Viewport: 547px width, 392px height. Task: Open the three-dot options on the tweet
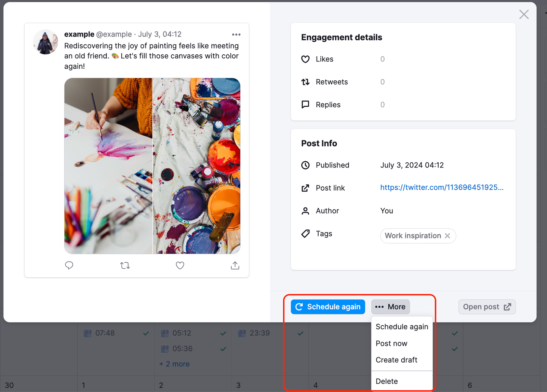pos(236,35)
